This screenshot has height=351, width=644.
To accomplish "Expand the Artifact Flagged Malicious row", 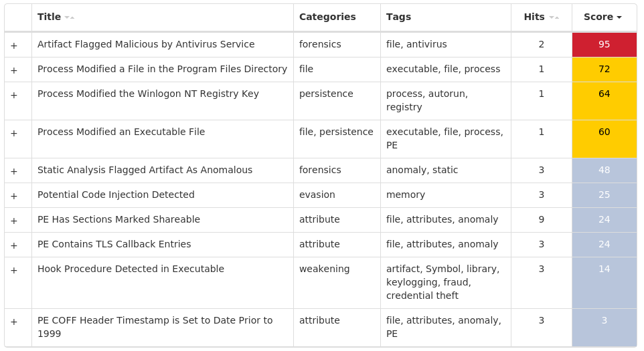I will (14, 45).
